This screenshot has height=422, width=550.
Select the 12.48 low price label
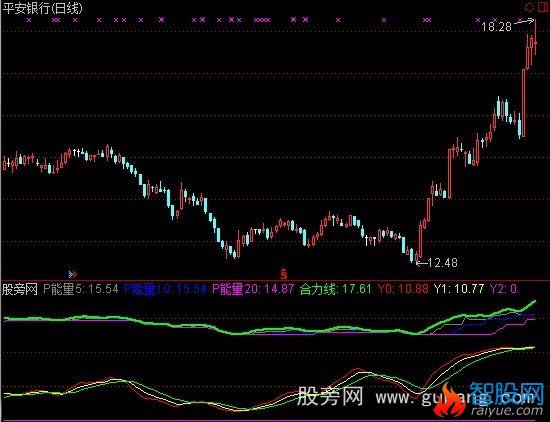[x=443, y=263]
